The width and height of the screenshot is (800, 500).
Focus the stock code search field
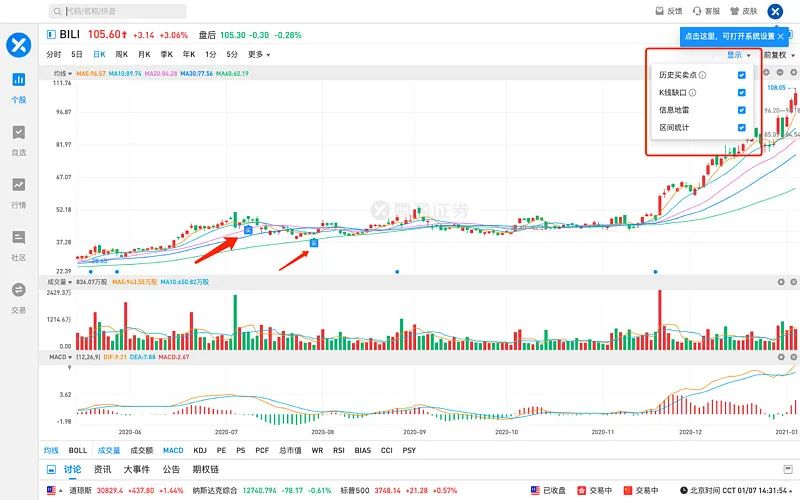pyautogui.click(x=117, y=11)
